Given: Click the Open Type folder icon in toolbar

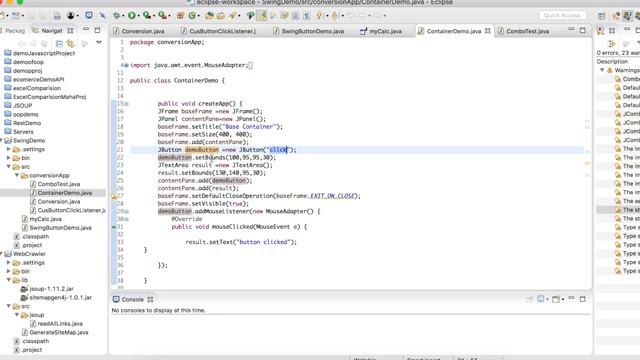Looking at the screenshot, I should pyautogui.click(x=209, y=16).
